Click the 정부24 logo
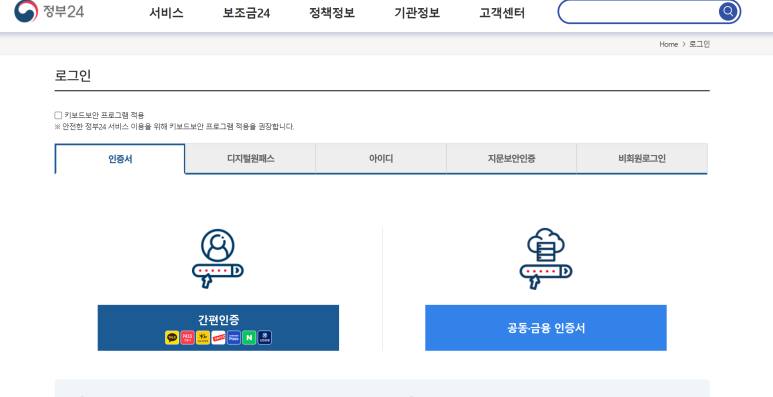The height and width of the screenshot is (397, 773). click(49, 11)
